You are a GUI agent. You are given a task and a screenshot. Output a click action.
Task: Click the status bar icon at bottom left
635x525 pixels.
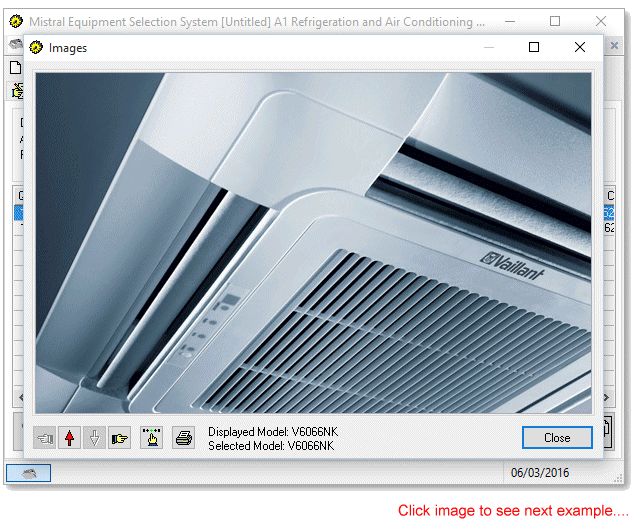pyautogui.click(x=29, y=473)
